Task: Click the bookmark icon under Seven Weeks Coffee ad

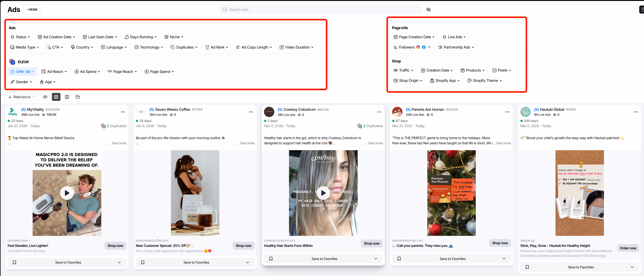Action: click(142, 262)
